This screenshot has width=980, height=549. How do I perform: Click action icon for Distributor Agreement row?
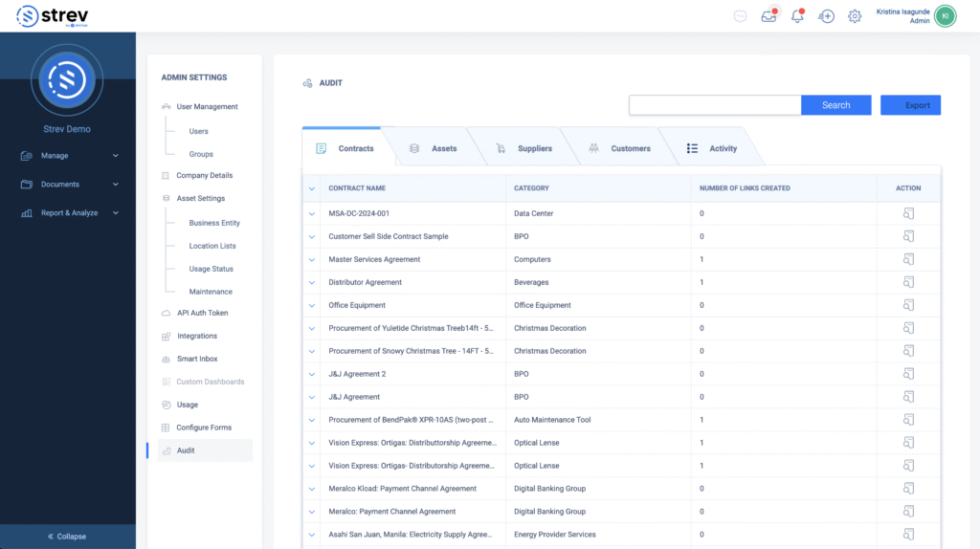tap(908, 282)
